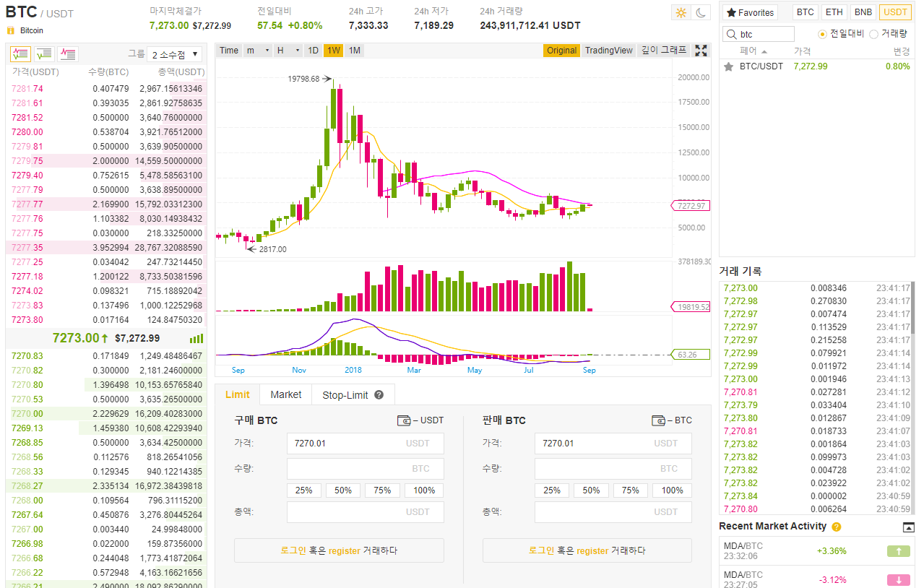Screen dimensions: 924x588
Task: Switch chart to 깊이 그래프 depth view
Action: 665,51
